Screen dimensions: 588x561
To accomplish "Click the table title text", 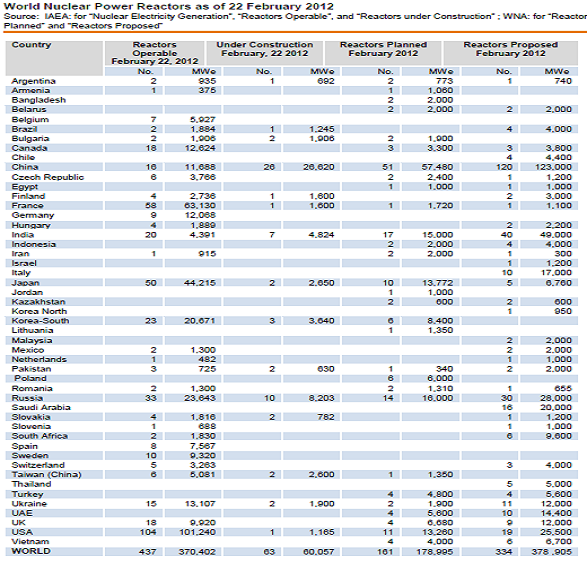I will tap(168, 6).
